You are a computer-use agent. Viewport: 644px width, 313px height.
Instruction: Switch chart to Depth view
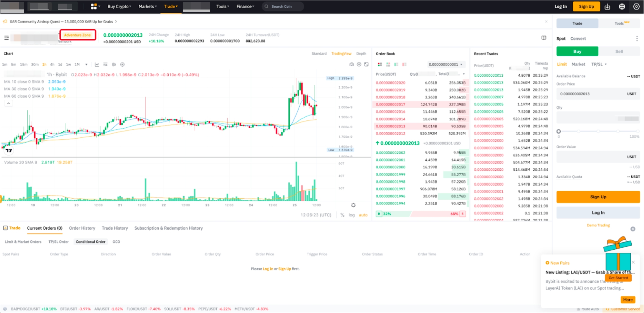pos(361,53)
